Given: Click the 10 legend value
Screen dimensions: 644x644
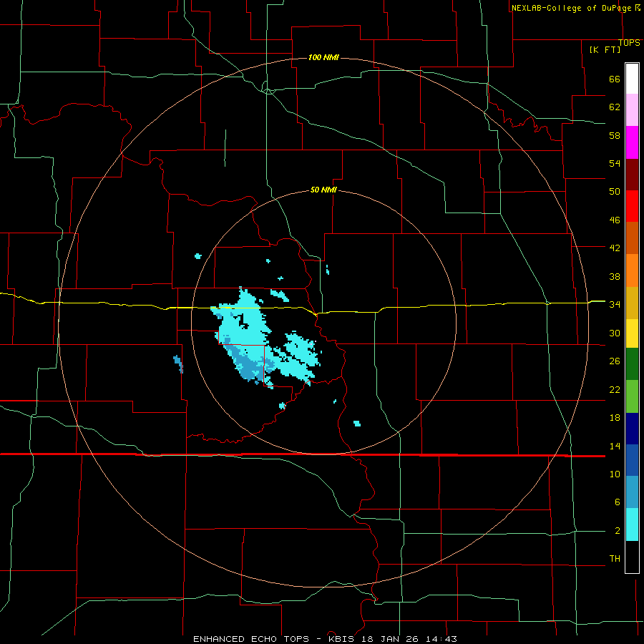Looking at the screenshot, I should 615,474.
